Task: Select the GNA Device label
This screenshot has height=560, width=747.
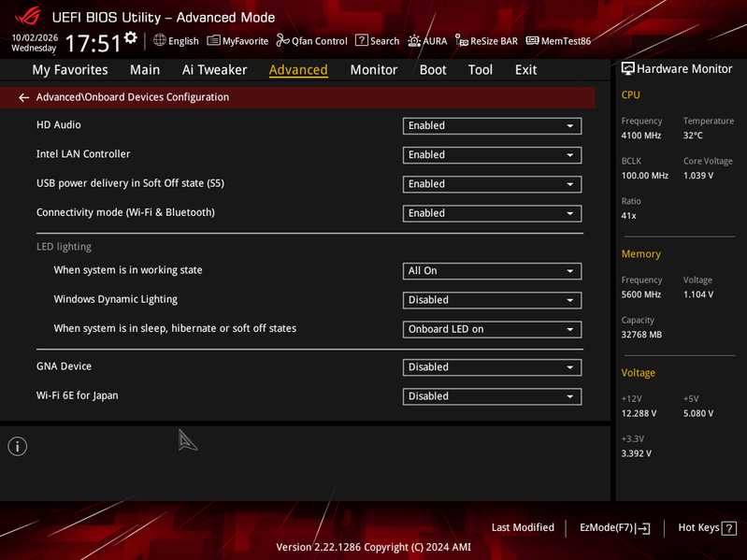Action: [x=64, y=366]
